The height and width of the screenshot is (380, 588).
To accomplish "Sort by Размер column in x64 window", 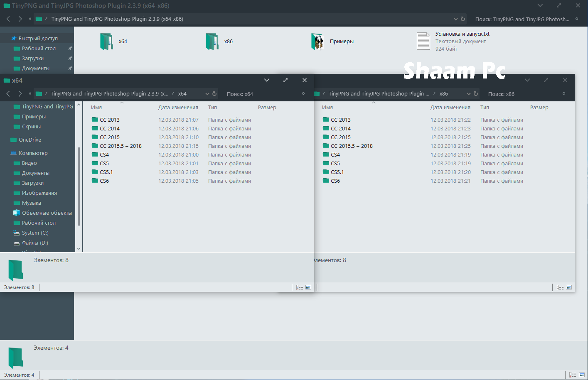I will 267,108.
